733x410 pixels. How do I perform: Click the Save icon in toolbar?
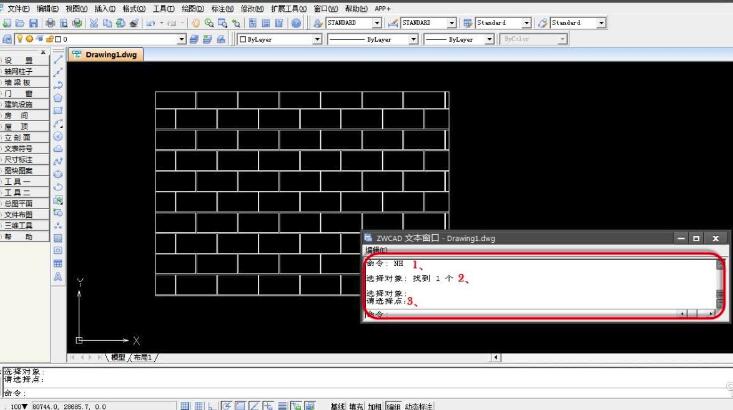(x=34, y=22)
